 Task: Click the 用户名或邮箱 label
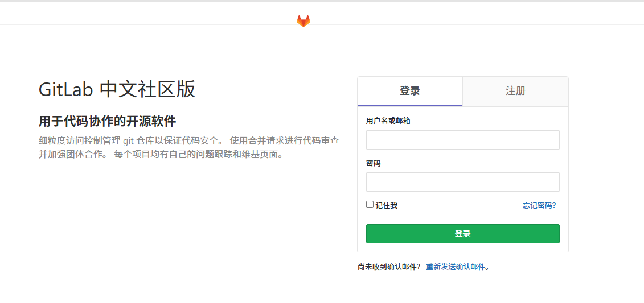(x=388, y=121)
